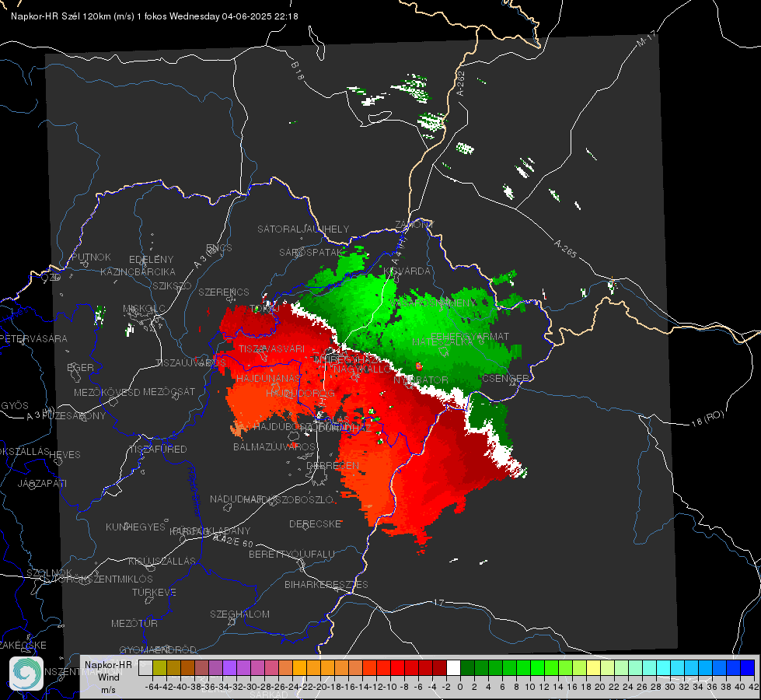Image resolution: width=761 pixels, height=700 pixels.
Task: Select the HEVES label
Action: pyautogui.click(x=65, y=455)
